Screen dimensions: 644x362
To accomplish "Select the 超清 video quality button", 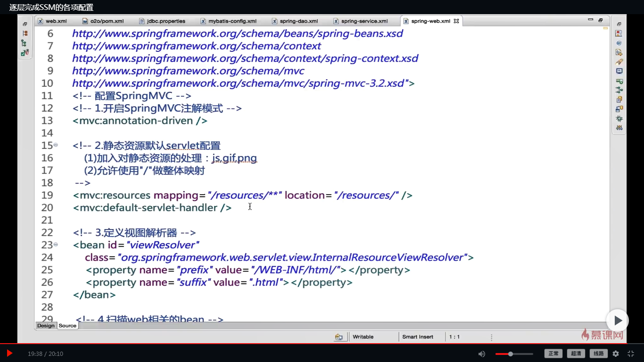I will pyautogui.click(x=576, y=354).
